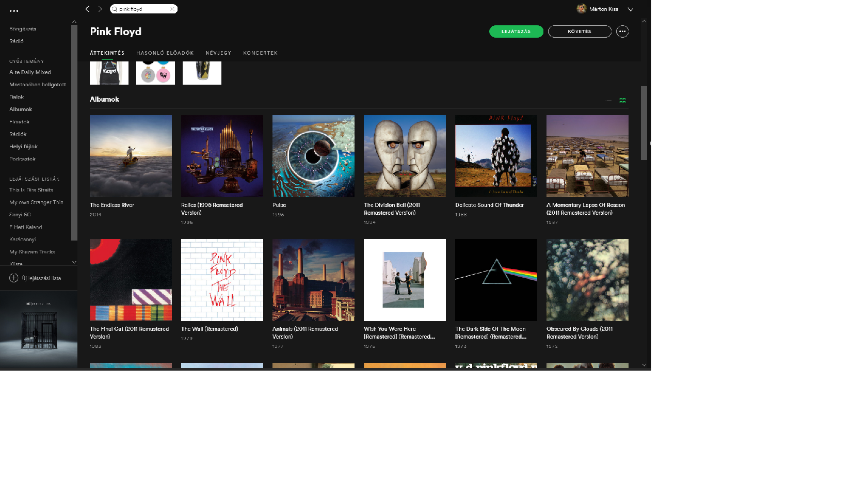Switch albums to list view

[608, 101]
